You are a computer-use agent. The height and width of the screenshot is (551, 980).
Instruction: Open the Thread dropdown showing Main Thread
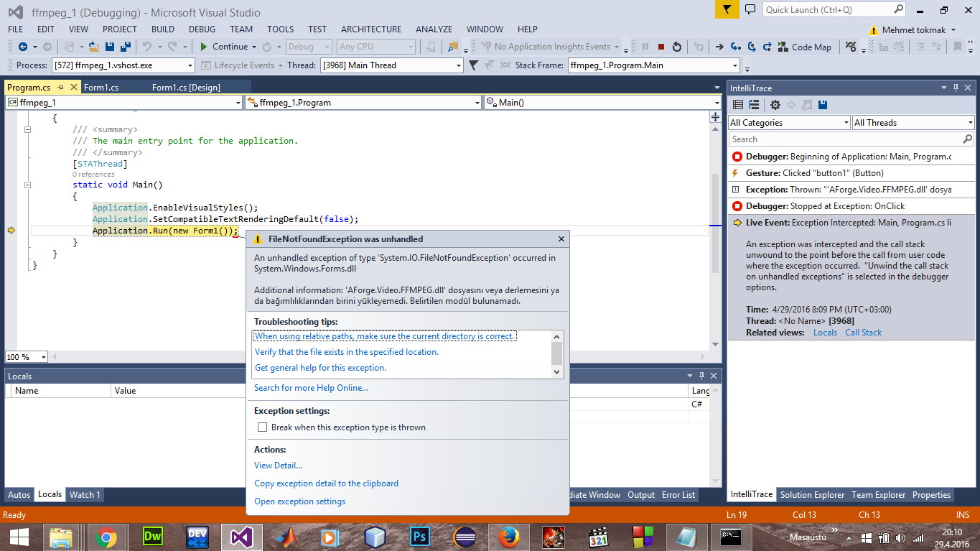(x=458, y=65)
